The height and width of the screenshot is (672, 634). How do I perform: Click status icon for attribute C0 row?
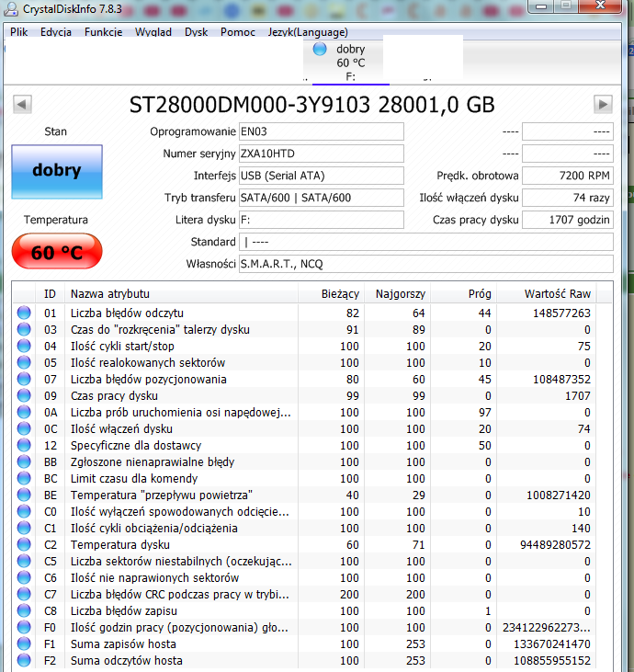pyautogui.click(x=24, y=512)
